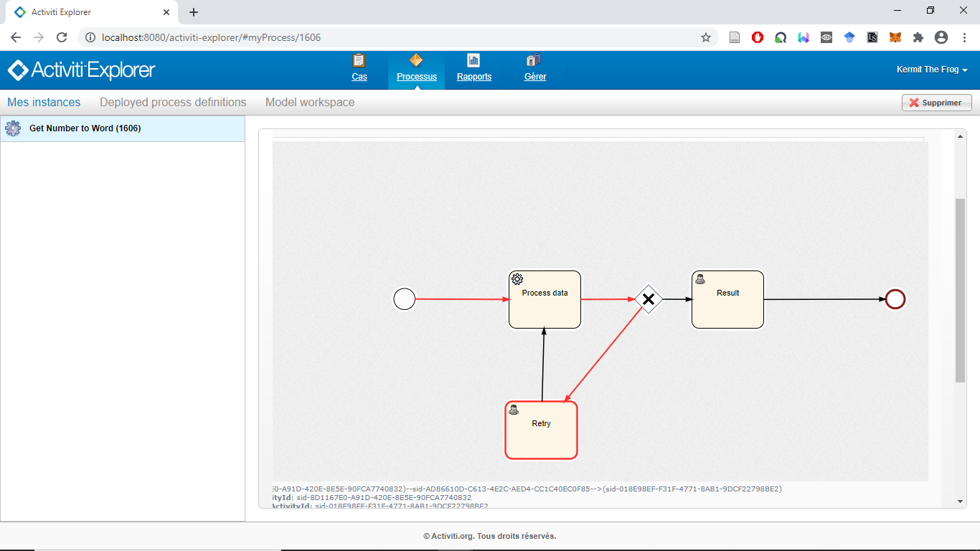Open the Cas clipboard icon
Image resolution: width=980 pixels, height=551 pixels.
coord(359,61)
